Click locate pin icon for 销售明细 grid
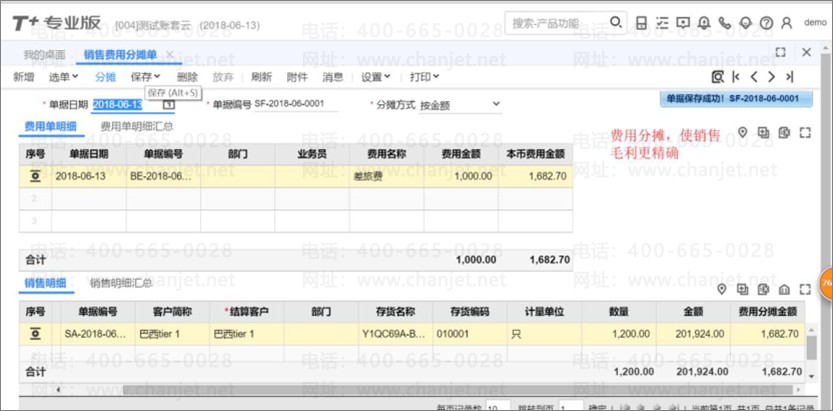 click(721, 289)
